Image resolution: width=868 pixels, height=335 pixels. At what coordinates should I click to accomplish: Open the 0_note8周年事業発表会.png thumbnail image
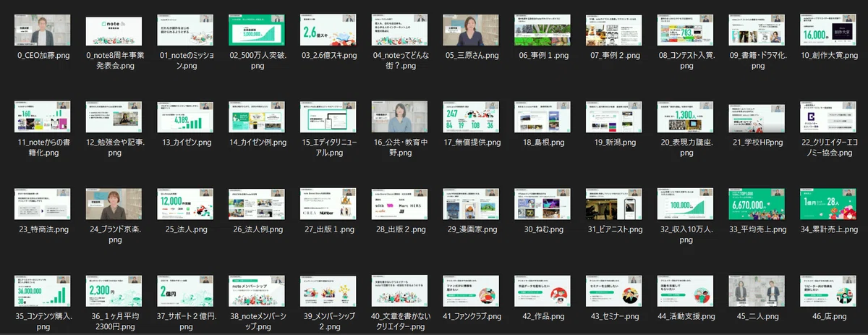click(x=114, y=31)
